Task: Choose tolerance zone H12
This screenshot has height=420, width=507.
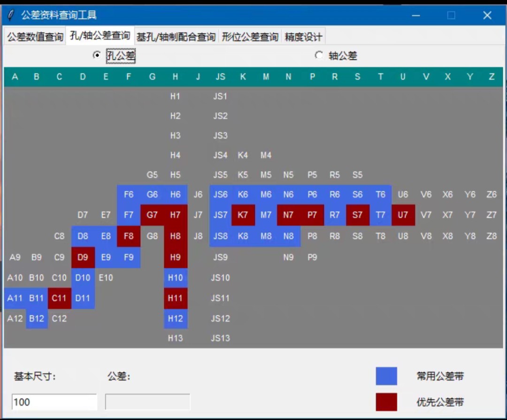Action: (x=175, y=319)
